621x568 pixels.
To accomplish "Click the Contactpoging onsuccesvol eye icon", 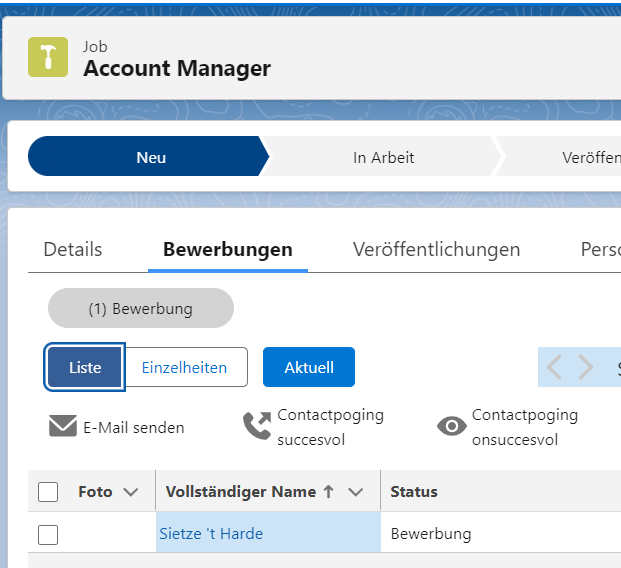I will [452, 427].
